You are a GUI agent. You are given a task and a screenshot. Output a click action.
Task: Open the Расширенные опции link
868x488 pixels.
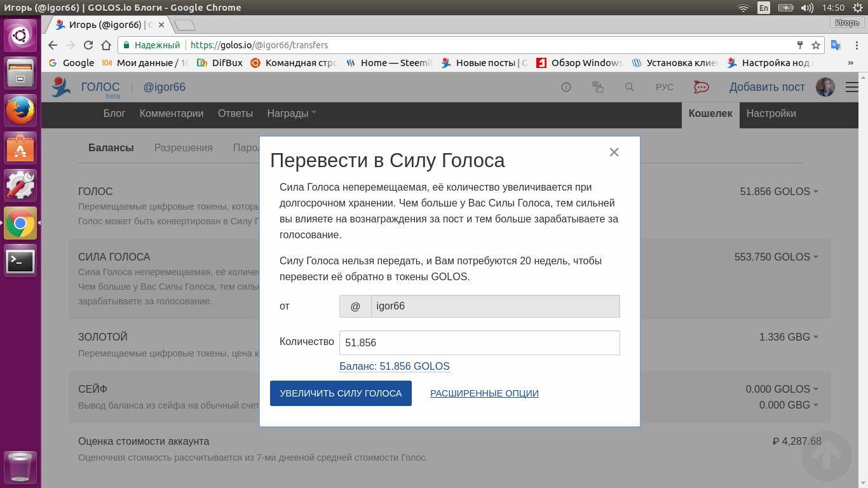[x=484, y=393]
